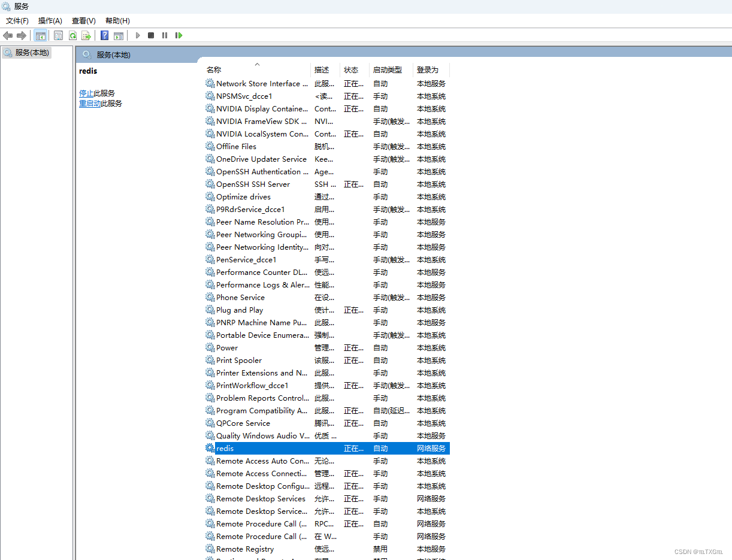The height and width of the screenshot is (560, 732).
Task: Toggle the show/hide action pane icon
Action: coord(119,35)
